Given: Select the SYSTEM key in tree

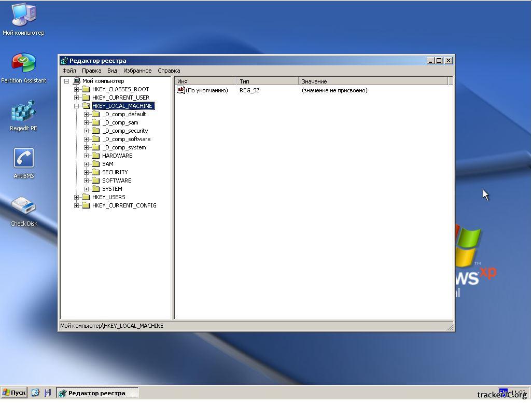Looking at the screenshot, I should coord(112,189).
